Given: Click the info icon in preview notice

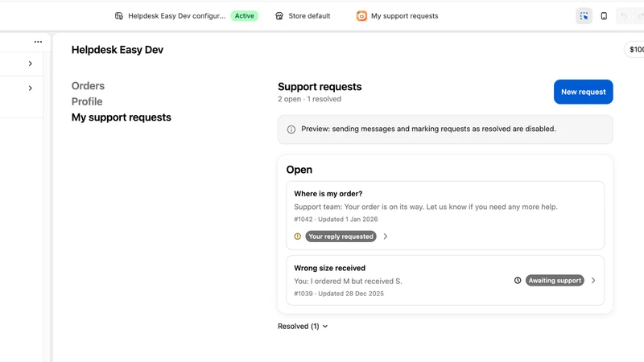Looking at the screenshot, I should (291, 130).
